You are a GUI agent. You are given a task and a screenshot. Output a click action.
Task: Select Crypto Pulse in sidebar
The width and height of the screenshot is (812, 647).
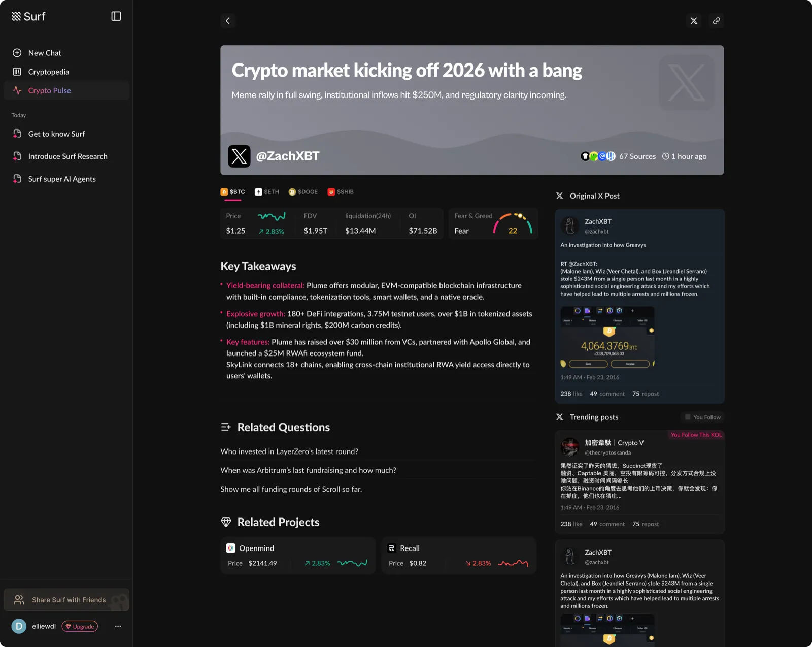coord(66,90)
